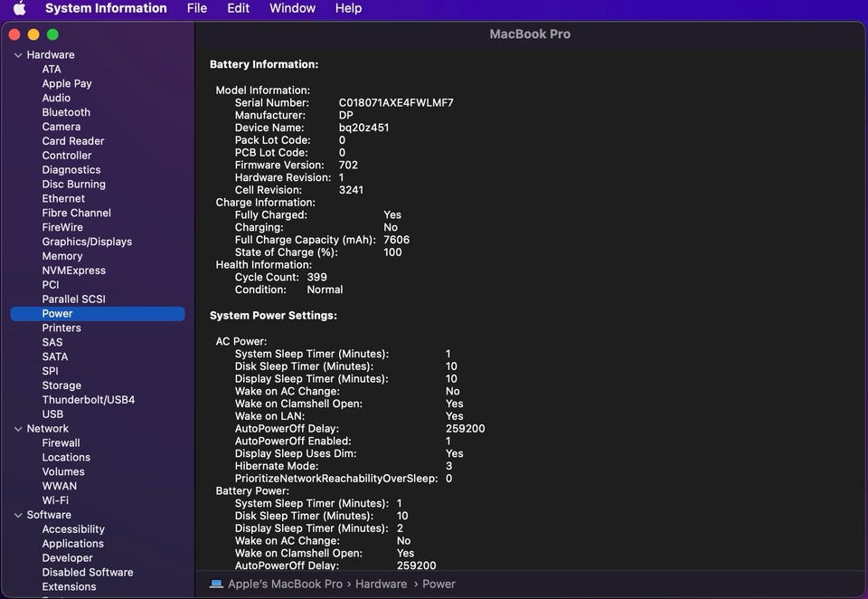Select Audio in the sidebar
868x599 pixels.
56,98
